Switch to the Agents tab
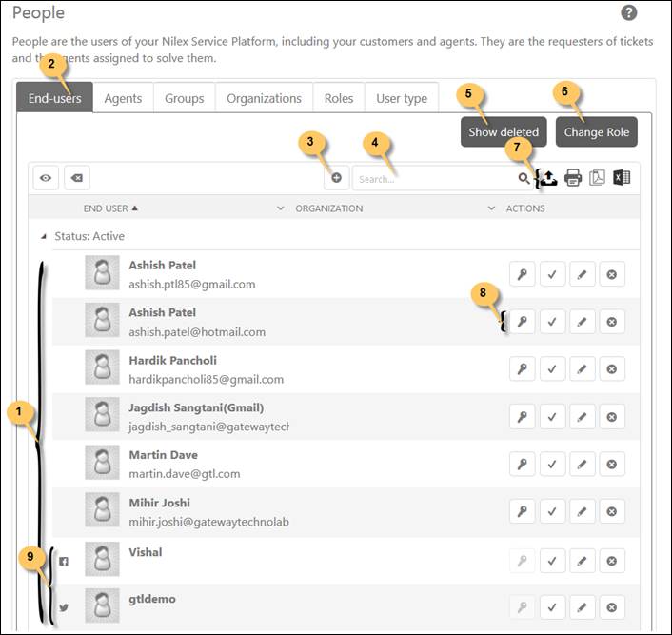This screenshot has height=635, width=672. point(123,98)
